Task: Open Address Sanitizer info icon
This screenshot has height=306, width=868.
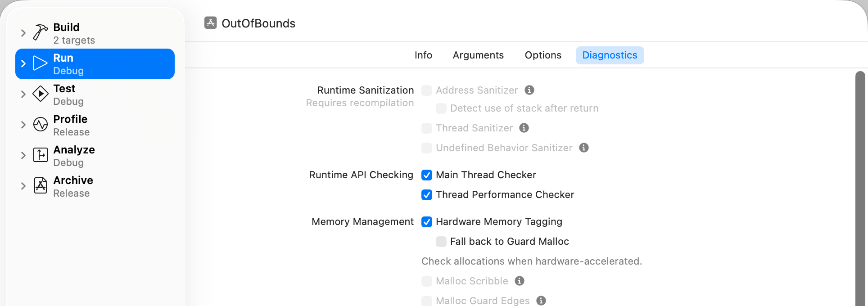Action: click(x=529, y=90)
